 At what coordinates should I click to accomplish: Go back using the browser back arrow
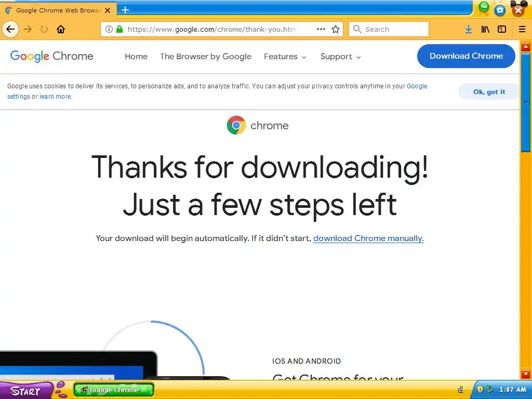click(x=10, y=29)
